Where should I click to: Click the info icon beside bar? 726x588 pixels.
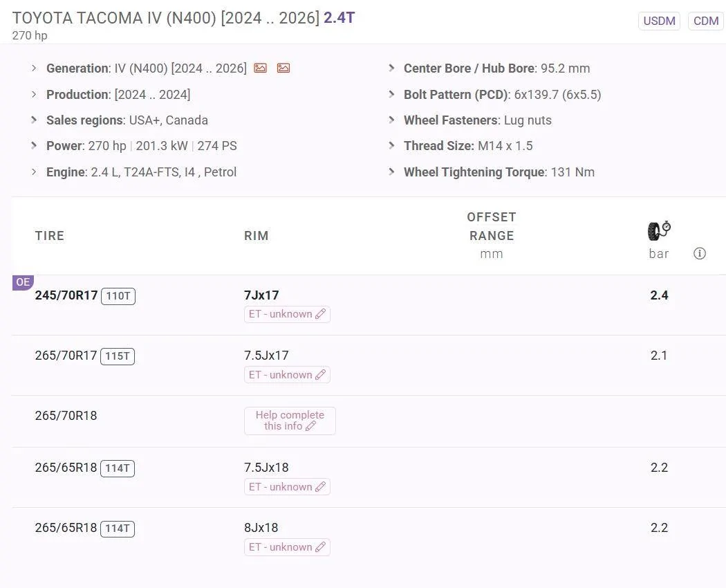700,253
